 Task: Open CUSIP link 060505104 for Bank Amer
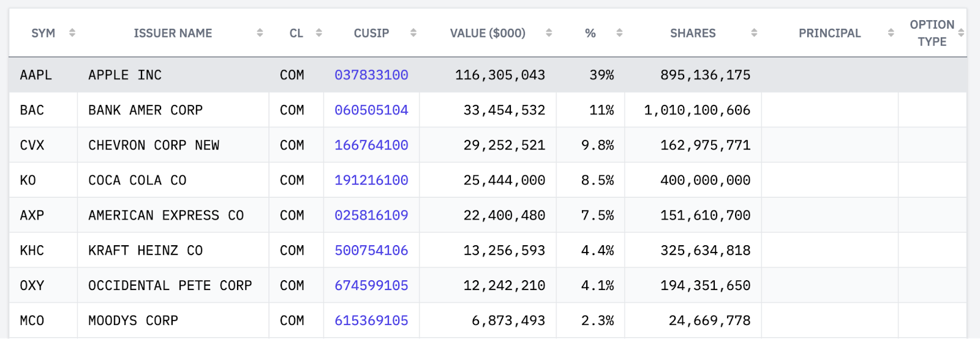371,110
